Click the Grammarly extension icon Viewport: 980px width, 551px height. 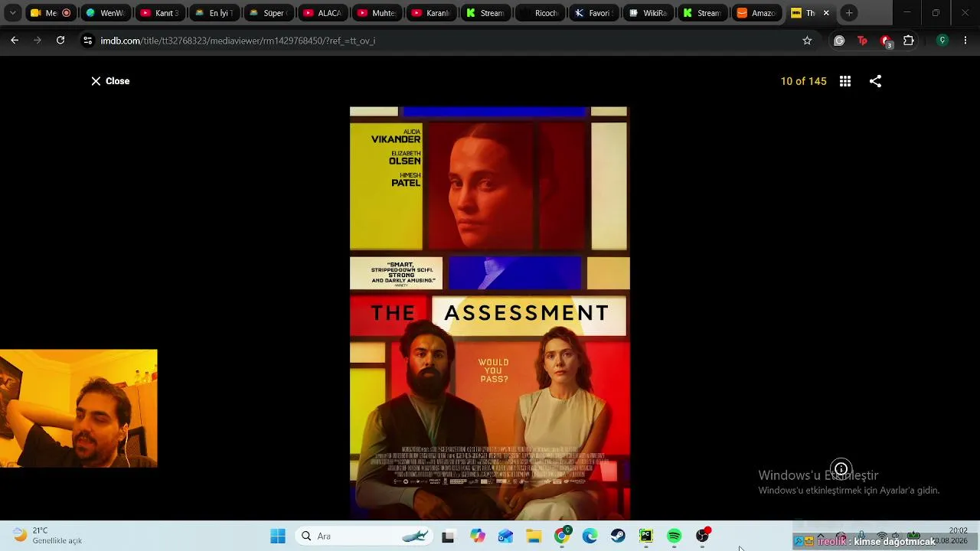[x=839, y=41]
